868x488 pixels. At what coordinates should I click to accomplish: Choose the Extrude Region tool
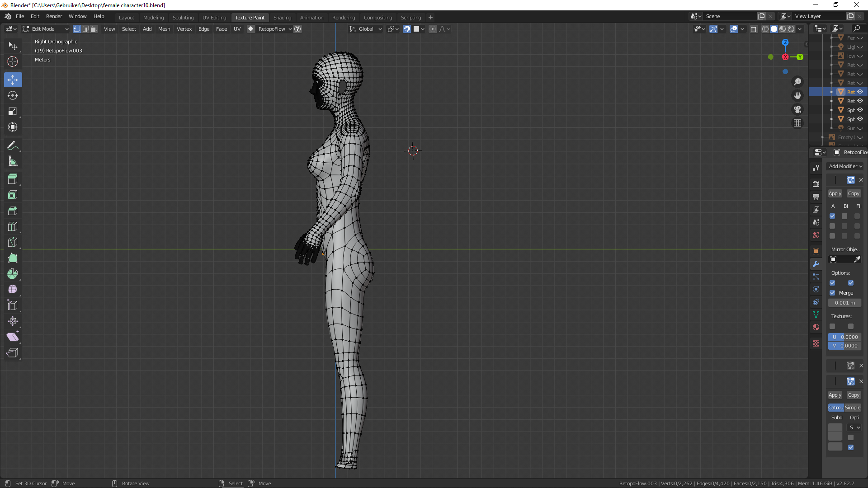[x=13, y=179]
